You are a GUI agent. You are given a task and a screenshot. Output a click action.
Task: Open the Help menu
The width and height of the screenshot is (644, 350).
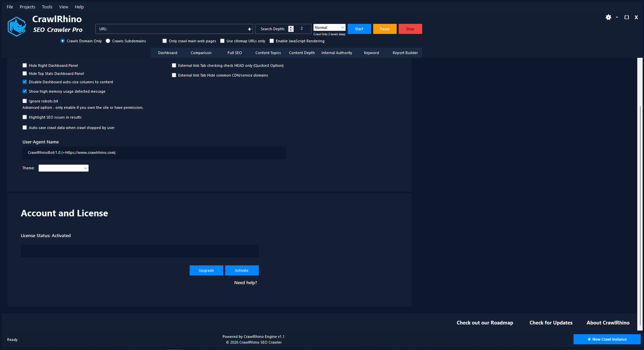click(79, 7)
